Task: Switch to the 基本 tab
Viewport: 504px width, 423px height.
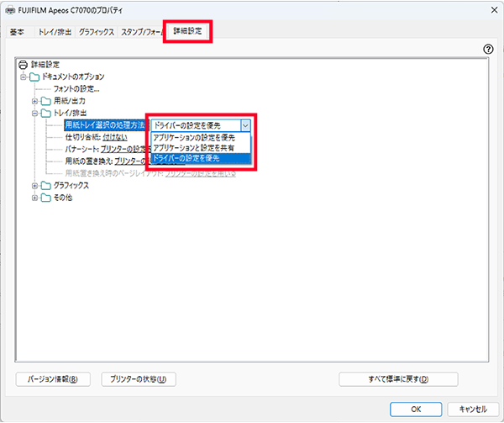Action: pyautogui.click(x=17, y=32)
